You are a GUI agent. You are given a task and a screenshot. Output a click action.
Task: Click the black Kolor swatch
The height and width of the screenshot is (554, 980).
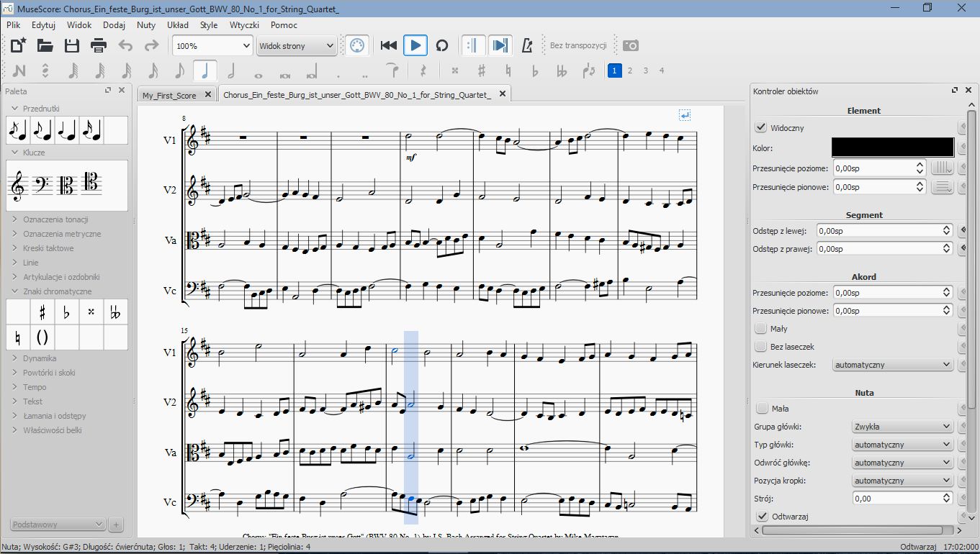point(892,147)
